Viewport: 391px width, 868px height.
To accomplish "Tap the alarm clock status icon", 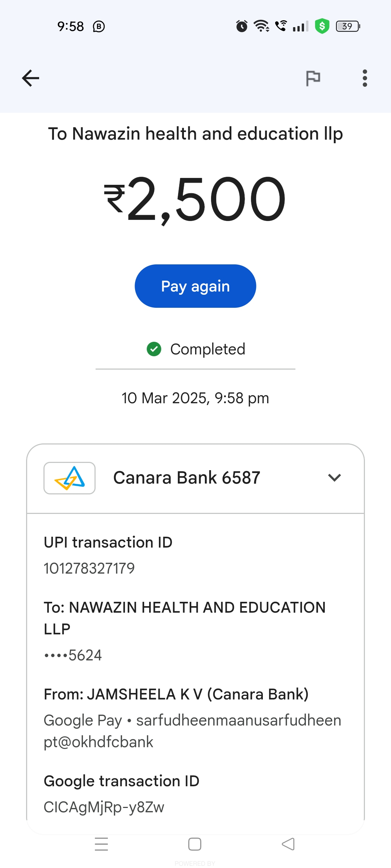I will click(x=242, y=26).
